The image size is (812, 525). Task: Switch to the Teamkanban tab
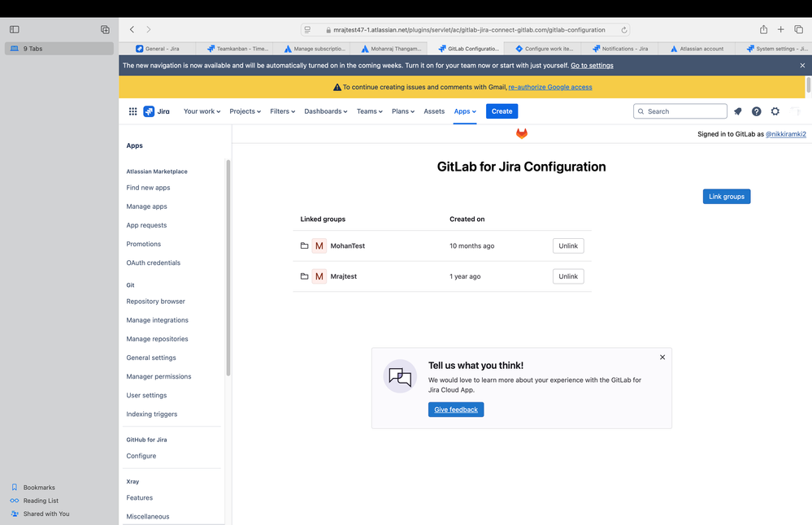[234, 49]
